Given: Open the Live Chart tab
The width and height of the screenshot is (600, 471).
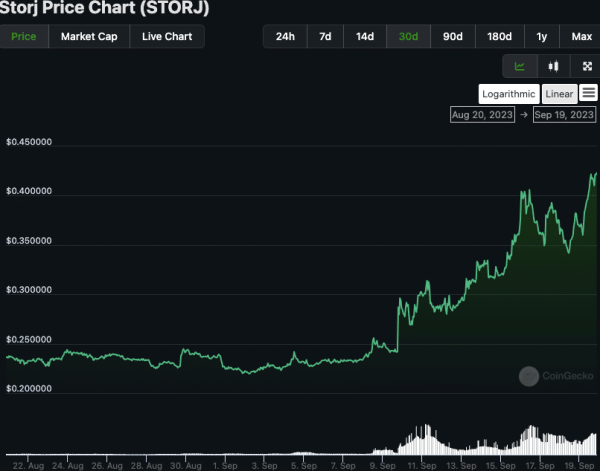Looking at the screenshot, I should coord(168,37).
